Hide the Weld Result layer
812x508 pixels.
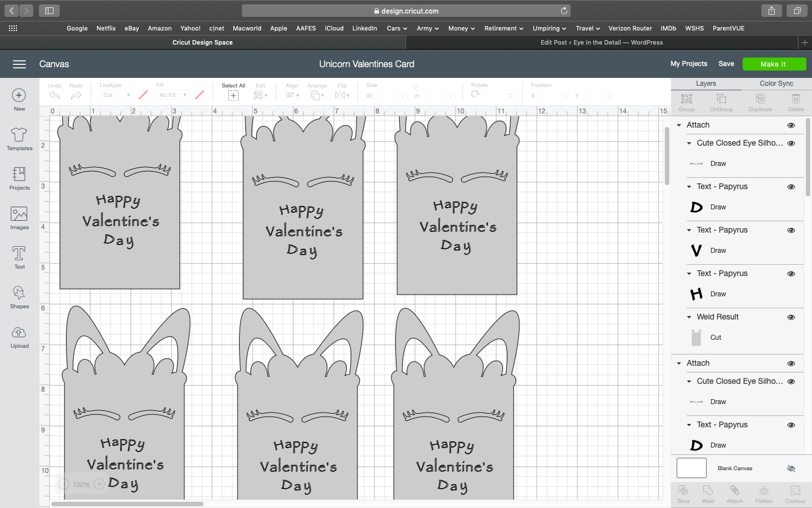(791, 317)
